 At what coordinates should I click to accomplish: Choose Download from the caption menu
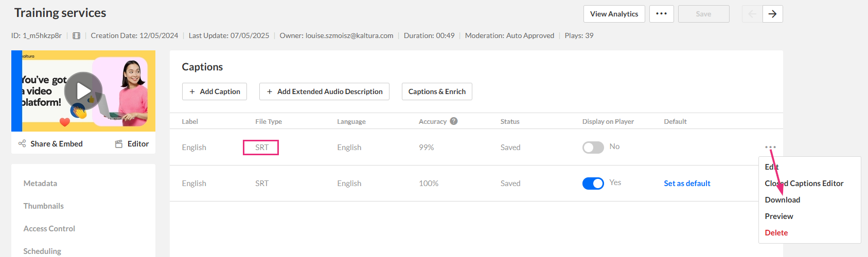(782, 200)
